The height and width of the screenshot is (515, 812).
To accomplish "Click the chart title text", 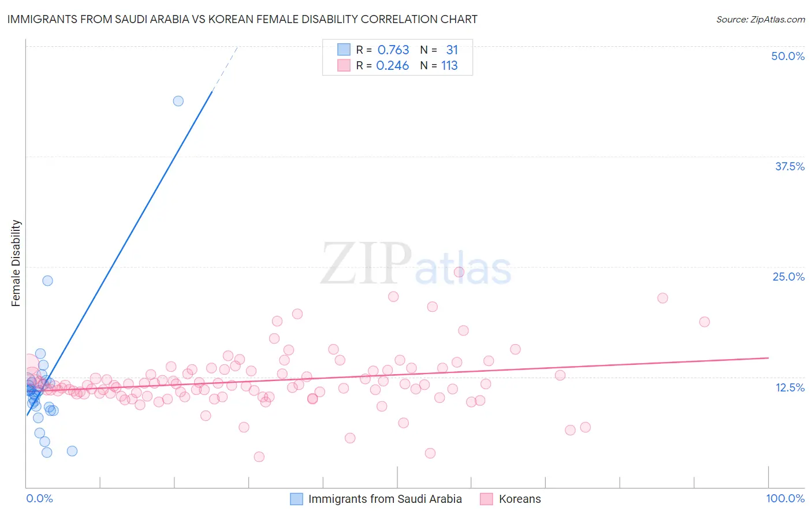I will (x=243, y=19).
